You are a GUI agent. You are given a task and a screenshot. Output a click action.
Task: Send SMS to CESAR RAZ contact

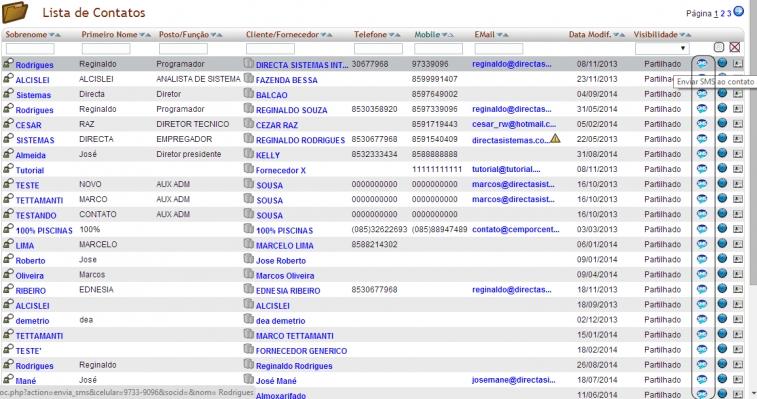coord(702,124)
